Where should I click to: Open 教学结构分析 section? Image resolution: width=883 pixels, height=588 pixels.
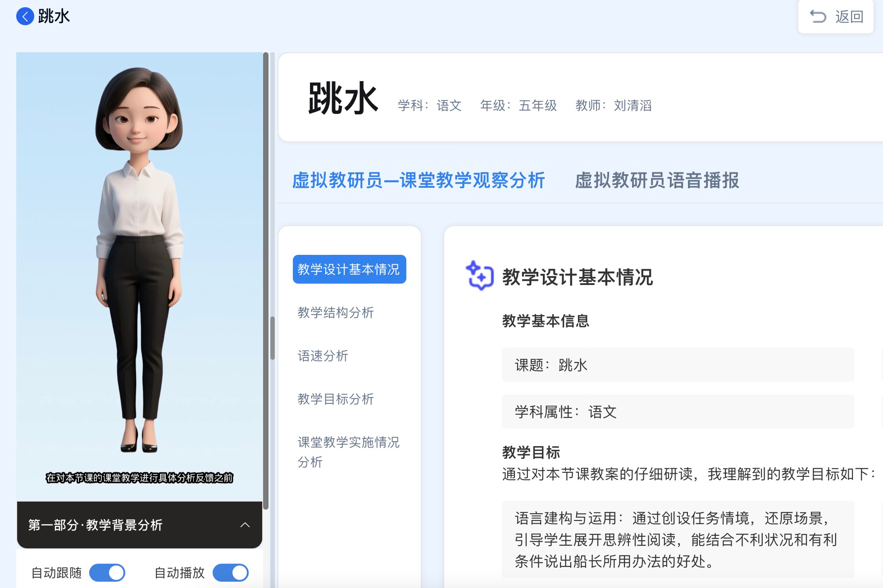[x=336, y=312]
